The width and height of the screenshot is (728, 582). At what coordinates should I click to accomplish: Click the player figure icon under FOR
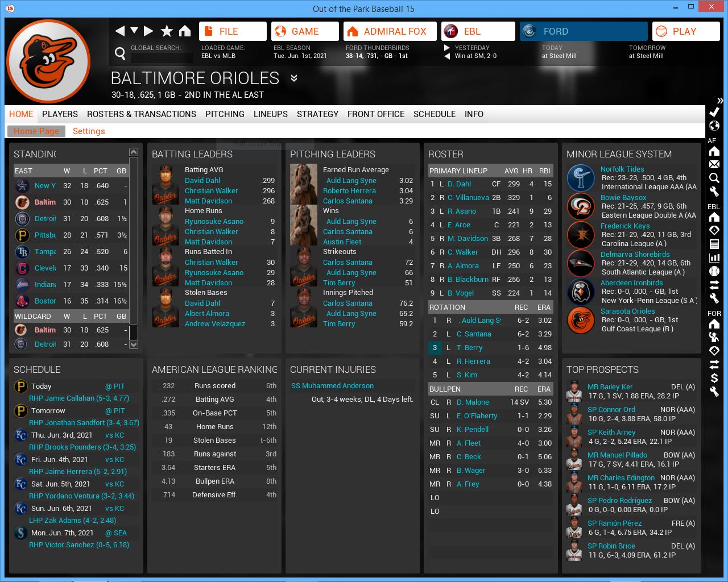coord(714,337)
